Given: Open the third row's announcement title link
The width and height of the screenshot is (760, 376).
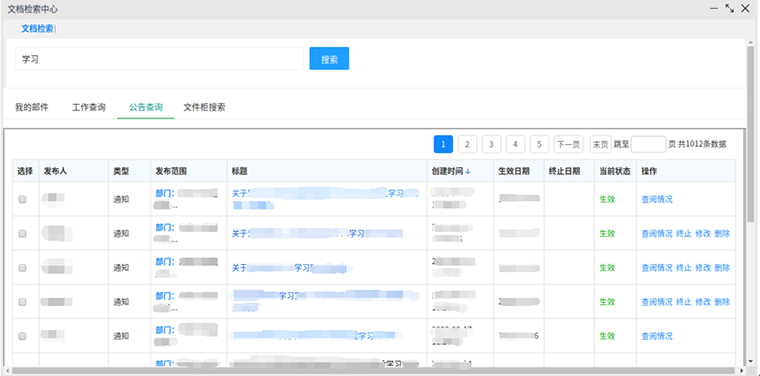Looking at the screenshot, I should pos(292,267).
